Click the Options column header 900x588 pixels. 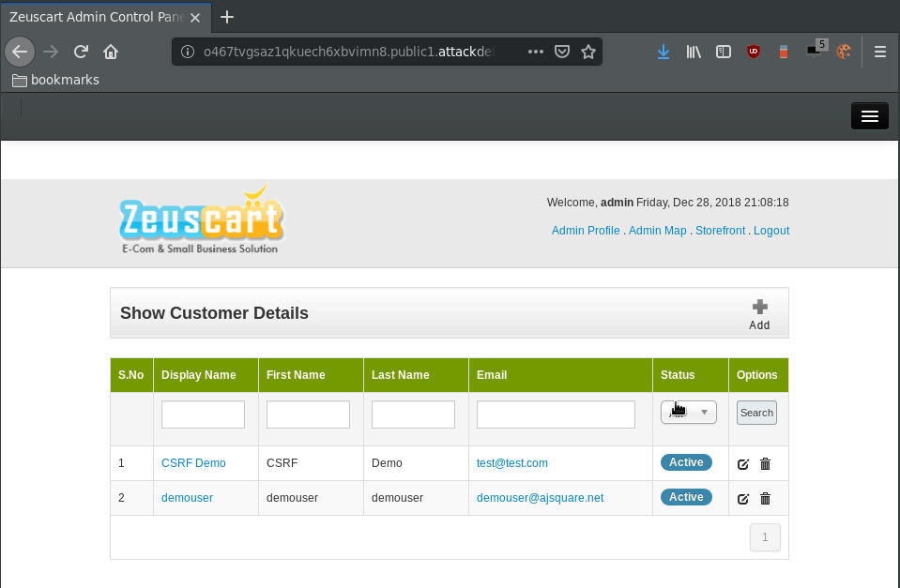coord(757,374)
